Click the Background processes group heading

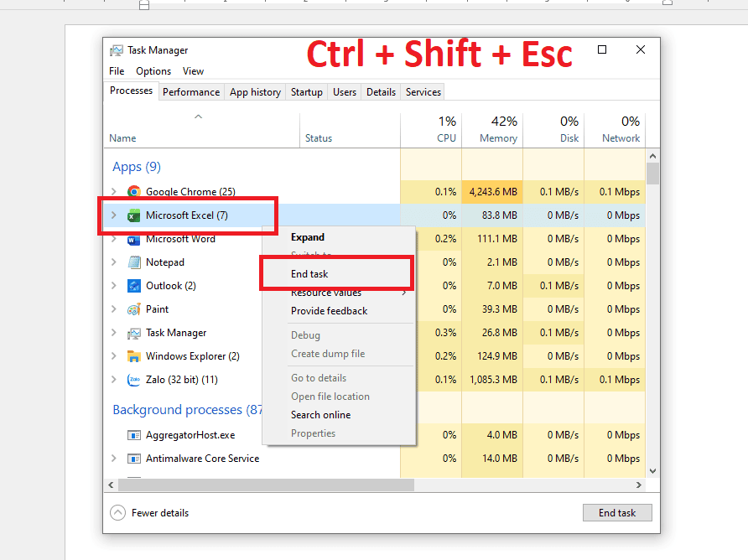pyautogui.click(x=187, y=410)
